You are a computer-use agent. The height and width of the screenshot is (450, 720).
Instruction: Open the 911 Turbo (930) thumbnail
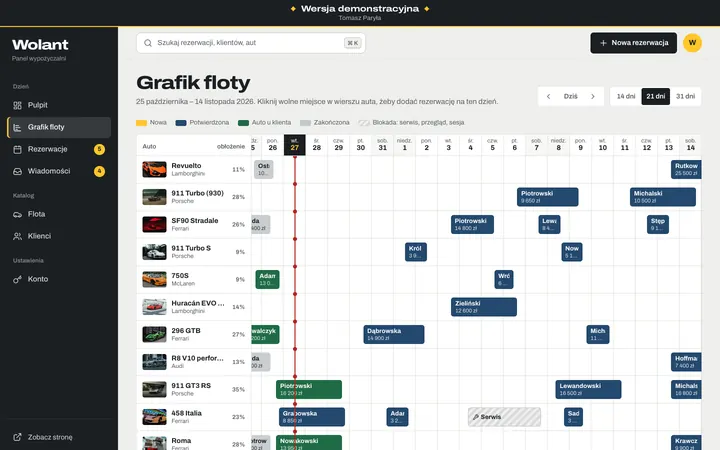(154, 197)
